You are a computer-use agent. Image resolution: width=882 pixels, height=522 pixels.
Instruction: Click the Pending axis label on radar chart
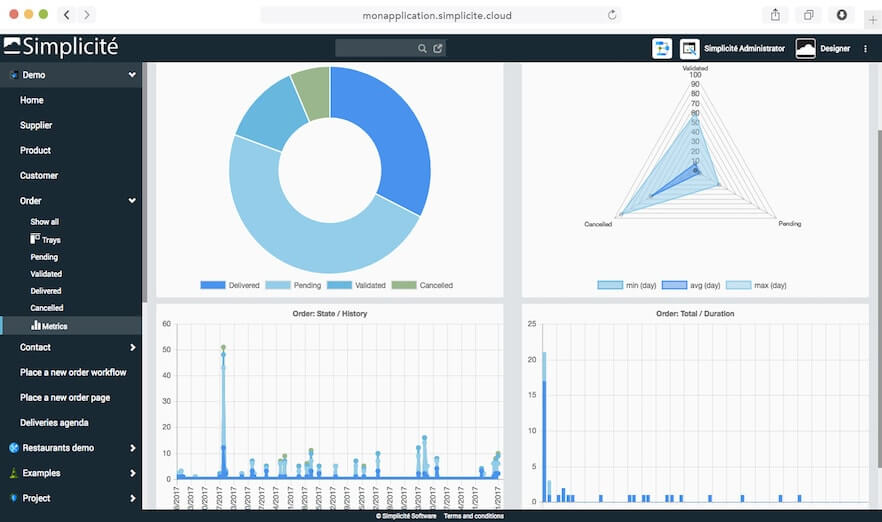pyautogui.click(x=790, y=223)
